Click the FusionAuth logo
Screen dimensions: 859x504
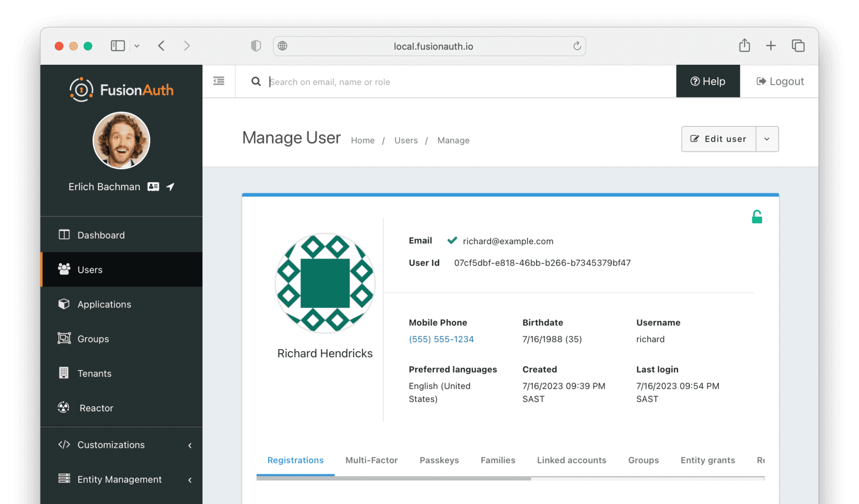(x=121, y=90)
